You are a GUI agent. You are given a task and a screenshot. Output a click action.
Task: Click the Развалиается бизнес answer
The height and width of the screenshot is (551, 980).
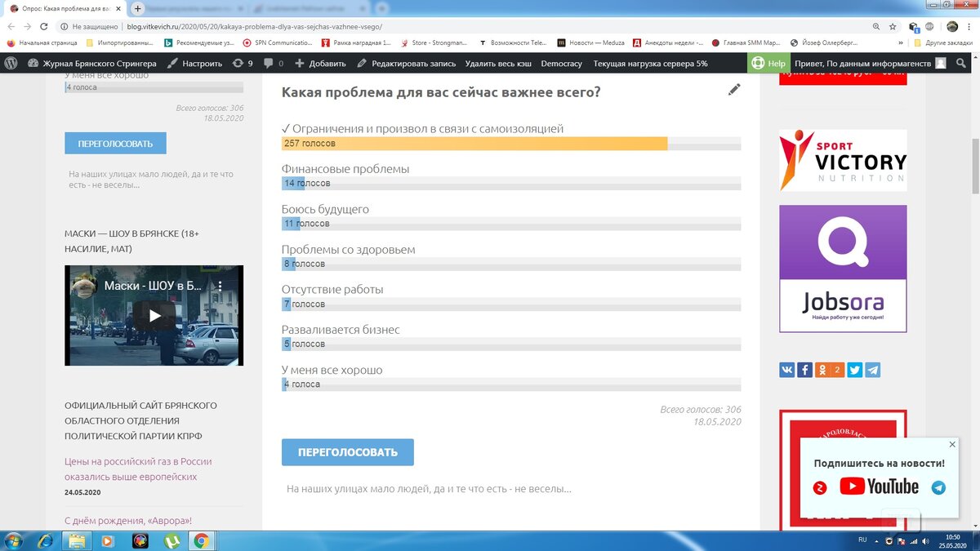(x=341, y=329)
